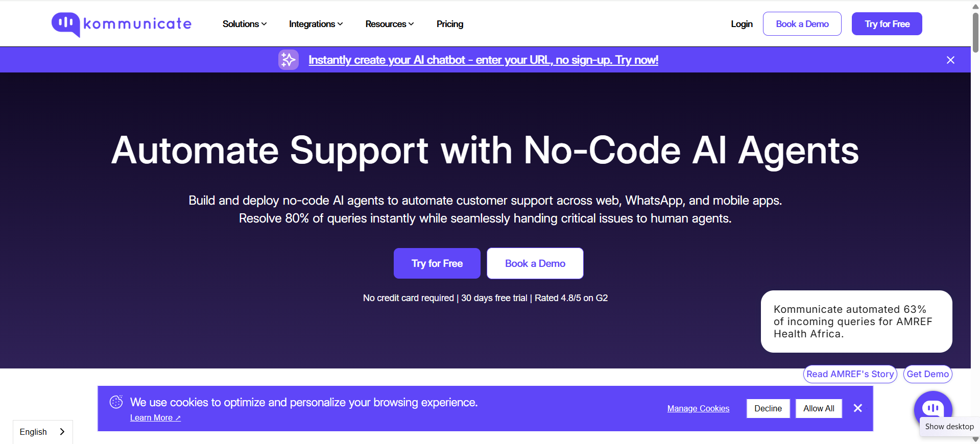The image size is (980, 444).
Task: Click the Read AMREF's Story chip
Action: [x=850, y=374]
